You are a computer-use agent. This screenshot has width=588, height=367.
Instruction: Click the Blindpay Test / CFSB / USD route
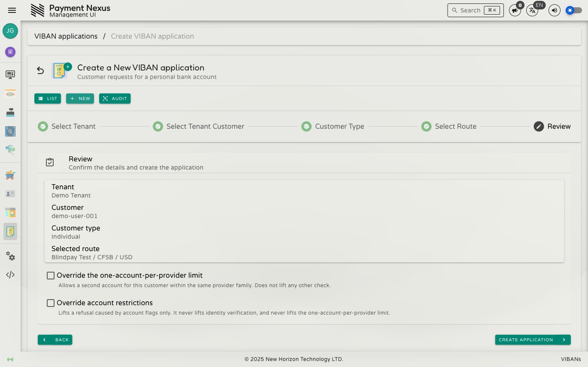coord(92,257)
